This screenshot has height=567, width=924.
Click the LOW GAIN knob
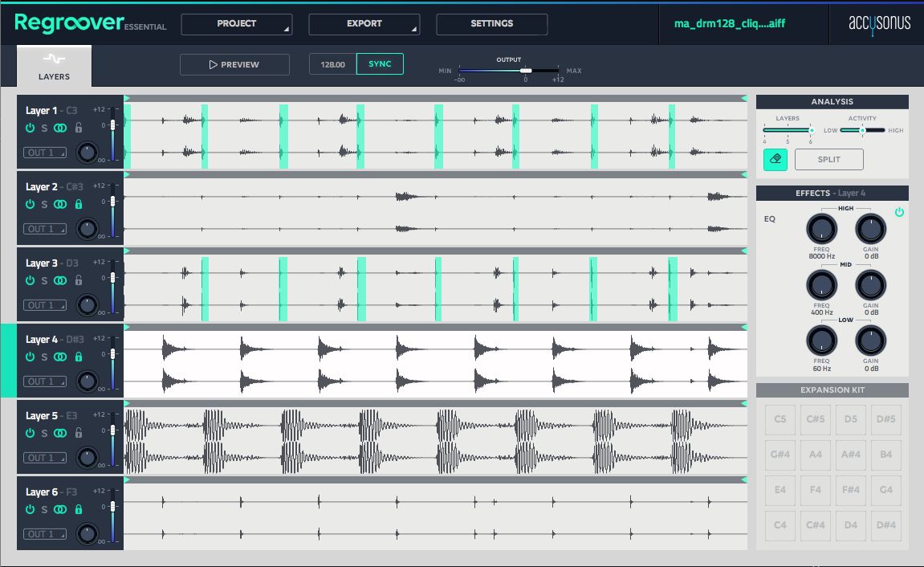pyautogui.click(x=870, y=341)
